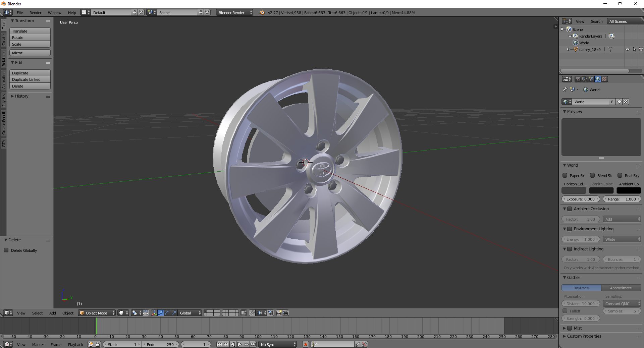Switch to the Physics sidebar tab
644x348 pixels.
pos(4,100)
